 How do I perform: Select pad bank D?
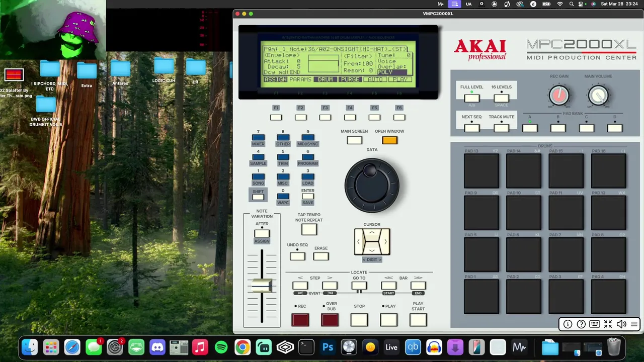click(615, 128)
